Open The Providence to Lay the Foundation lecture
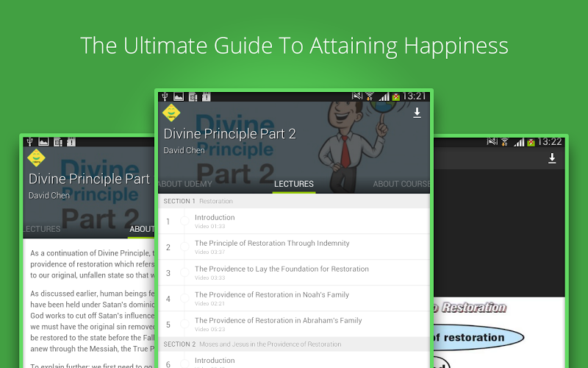 click(294, 272)
